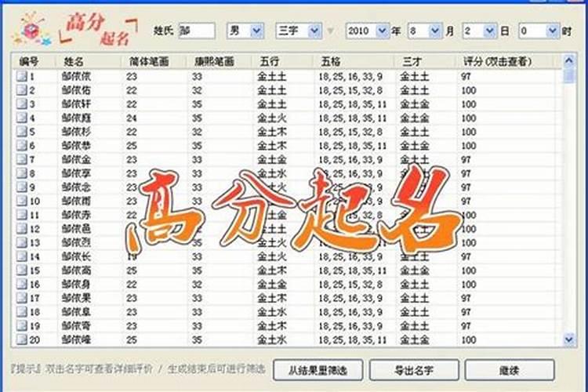Click the row 12 document icon
This screenshot has height=392, width=588.
[22, 229]
